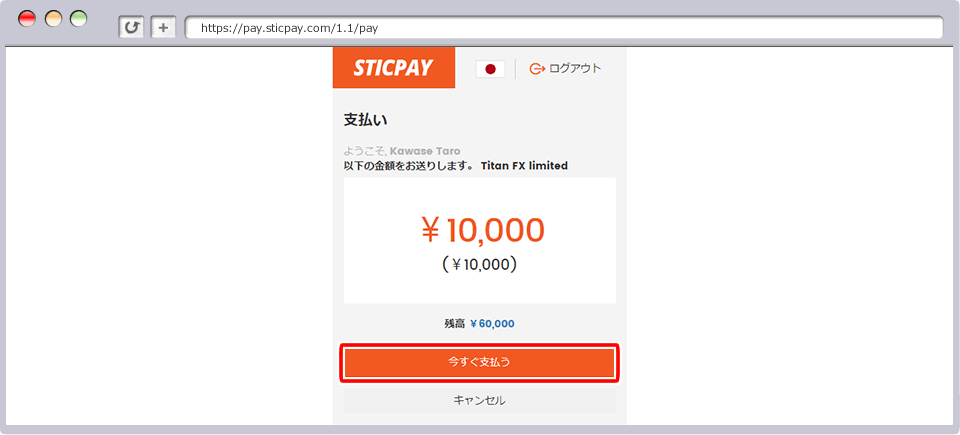Click the logout arrow icon
The height and width of the screenshot is (435, 960).
537,69
